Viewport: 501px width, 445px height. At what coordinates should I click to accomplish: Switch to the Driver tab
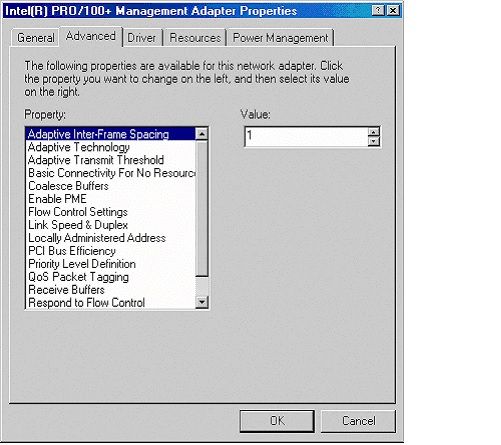(142, 38)
